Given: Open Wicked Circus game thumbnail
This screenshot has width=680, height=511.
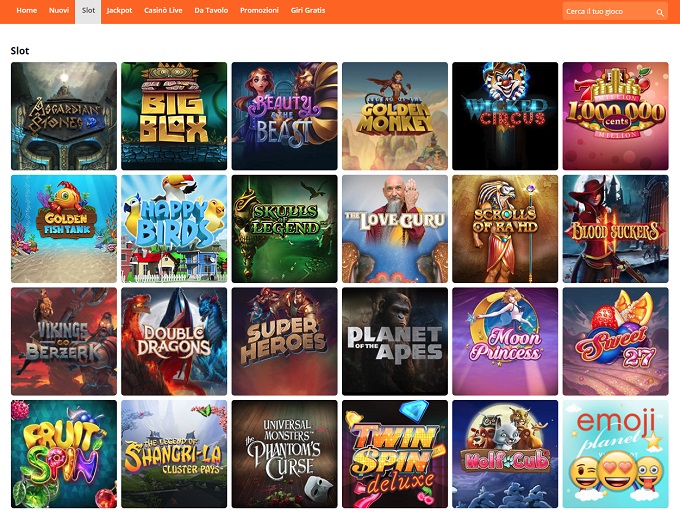Looking at the screenshot, I should pos(505,116).
